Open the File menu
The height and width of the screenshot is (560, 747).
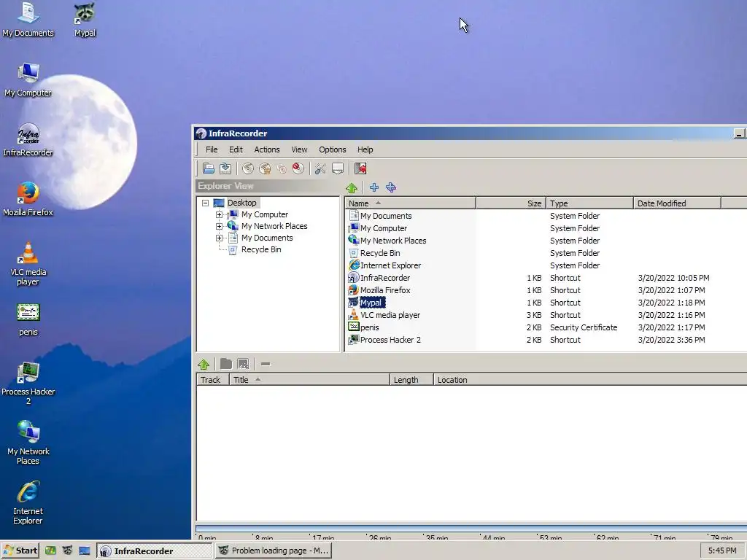pos(212,149)
